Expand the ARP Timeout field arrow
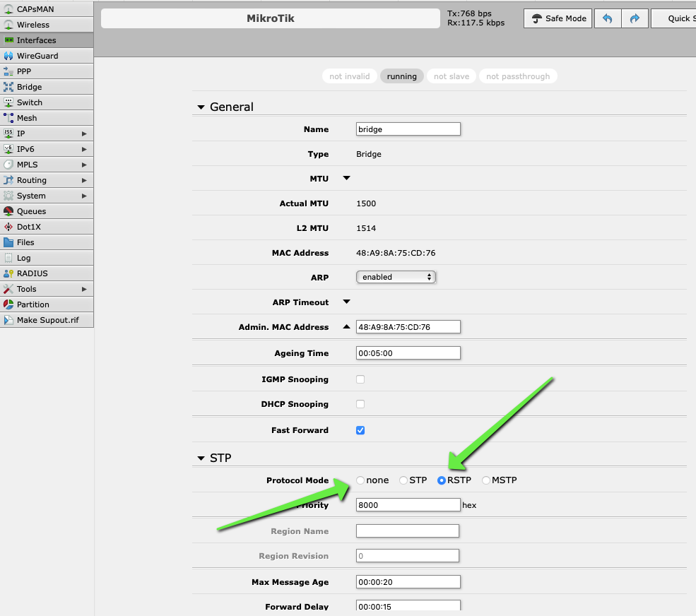 pos(347,302)
